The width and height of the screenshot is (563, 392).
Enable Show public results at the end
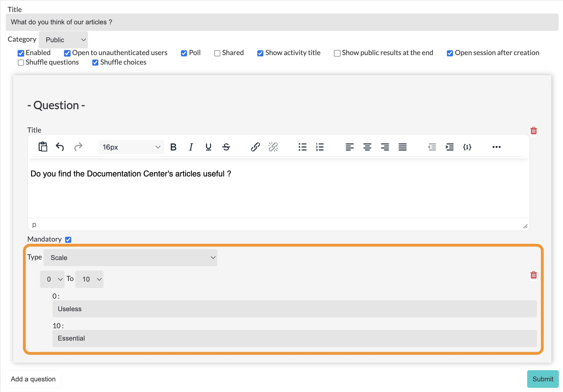(337, 53)
